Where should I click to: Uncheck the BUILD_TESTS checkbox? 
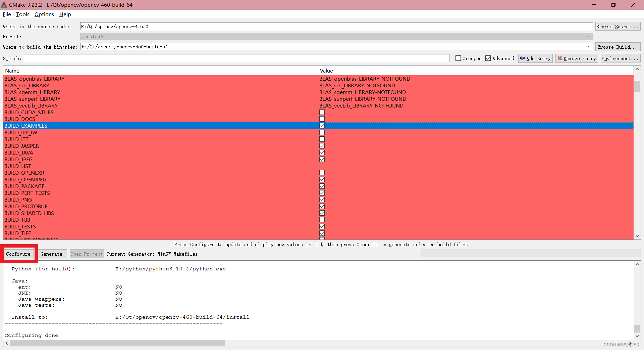click(322, 226)
